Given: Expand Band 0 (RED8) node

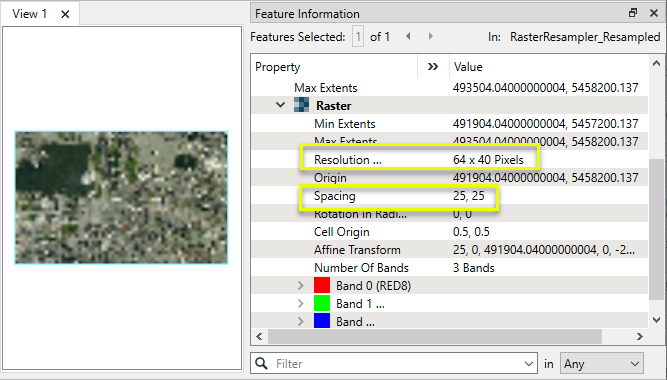Looking at the screenshot, I should 300,286.
